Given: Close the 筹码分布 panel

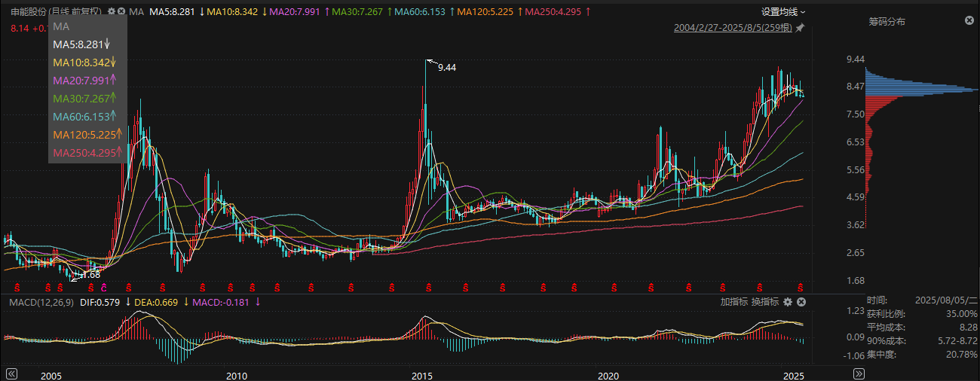Looking at the screenshot, I should pyautogui.click(x=969, y=21).
